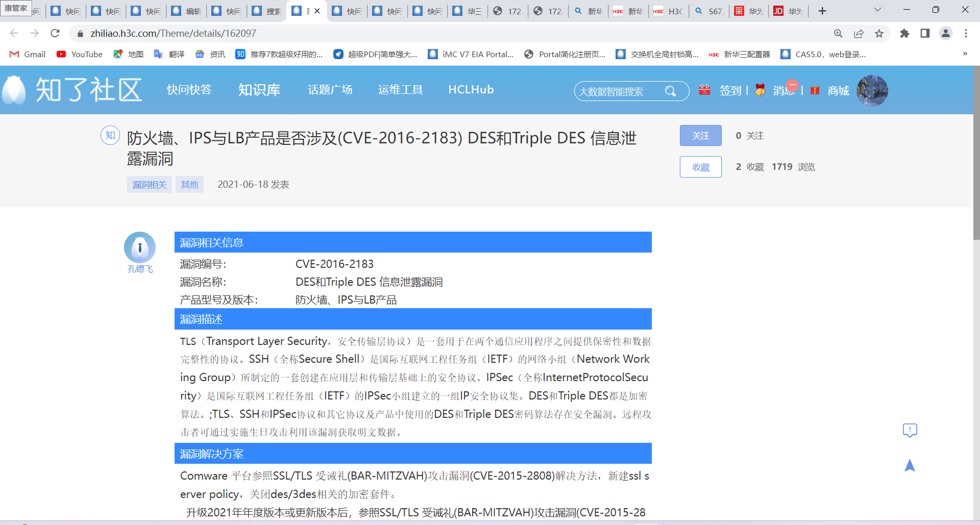Viewport: 980px width, 525px height.
Task: Open author 孔德飞's avatar
Action: point(140,247)
